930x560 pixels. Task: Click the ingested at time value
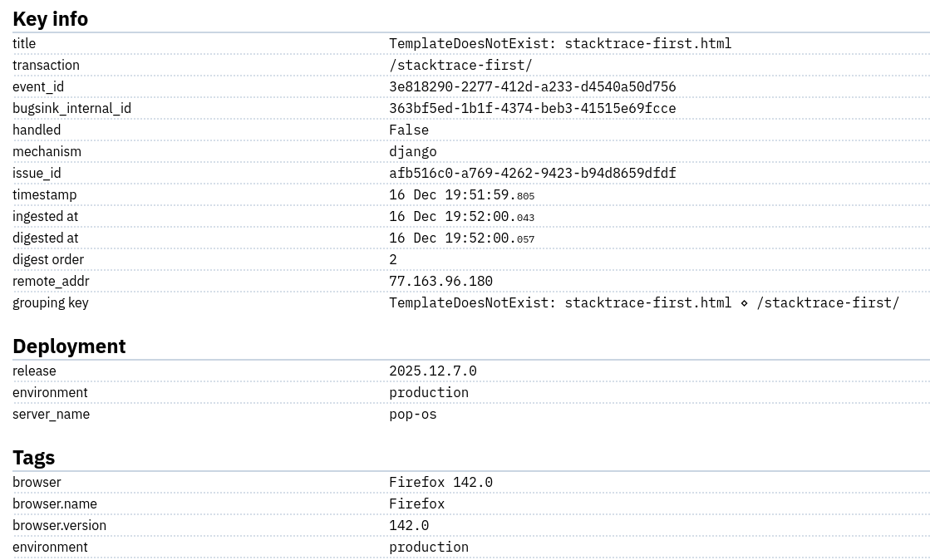[x=461, y=216]
